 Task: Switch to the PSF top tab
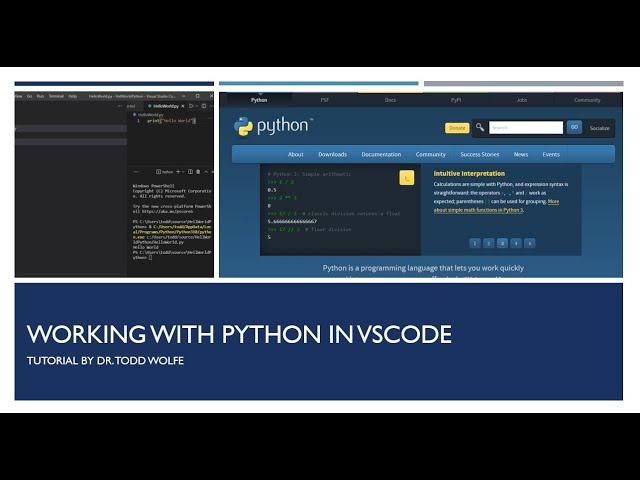point(325,100)
